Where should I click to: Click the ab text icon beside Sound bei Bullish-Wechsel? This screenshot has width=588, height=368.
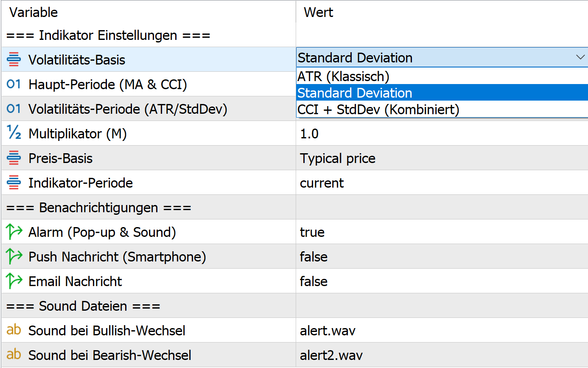(14, 330)
